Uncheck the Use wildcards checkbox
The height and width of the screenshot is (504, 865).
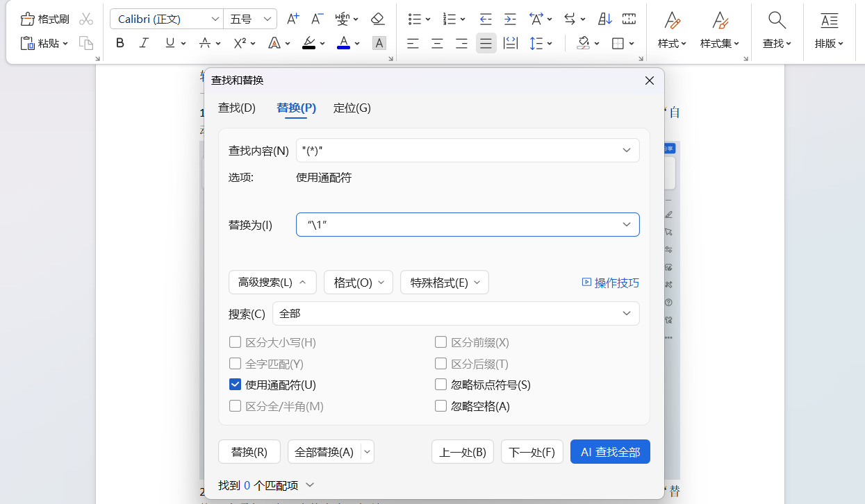(236, 385)
